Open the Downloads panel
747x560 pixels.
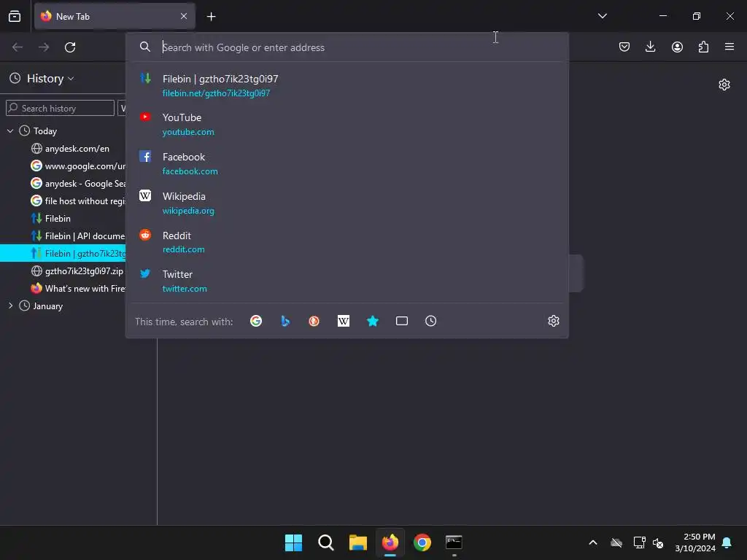650,47
